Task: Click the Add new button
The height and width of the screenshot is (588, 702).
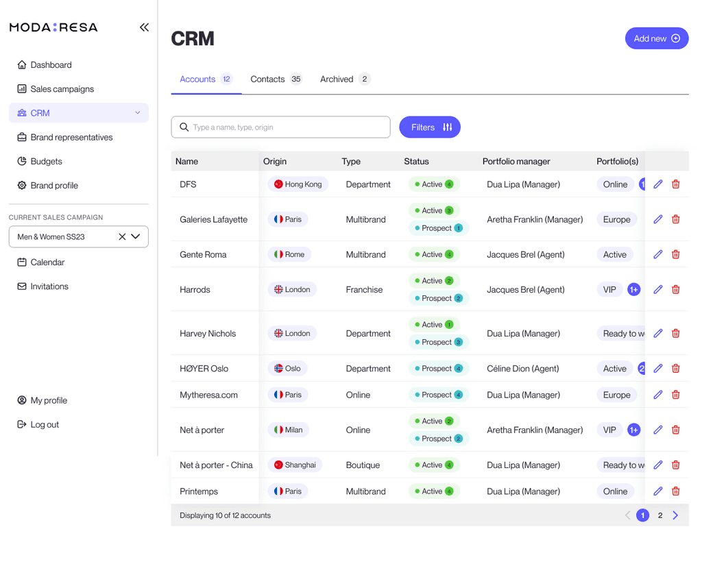Action: click(656, 38)
